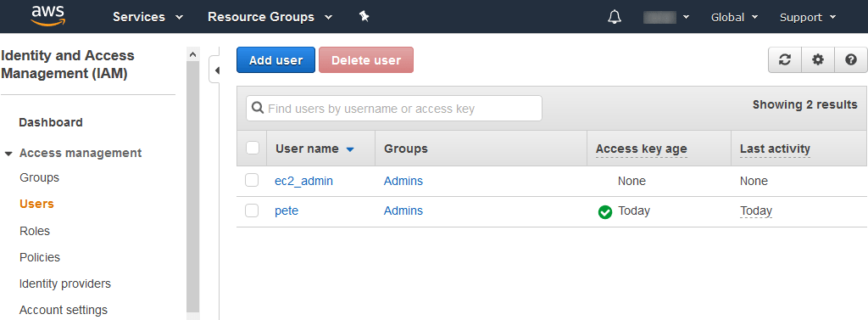The height and width of the screenshot is (320, 868).
Task: Refresh the users list
Action: 784,60
